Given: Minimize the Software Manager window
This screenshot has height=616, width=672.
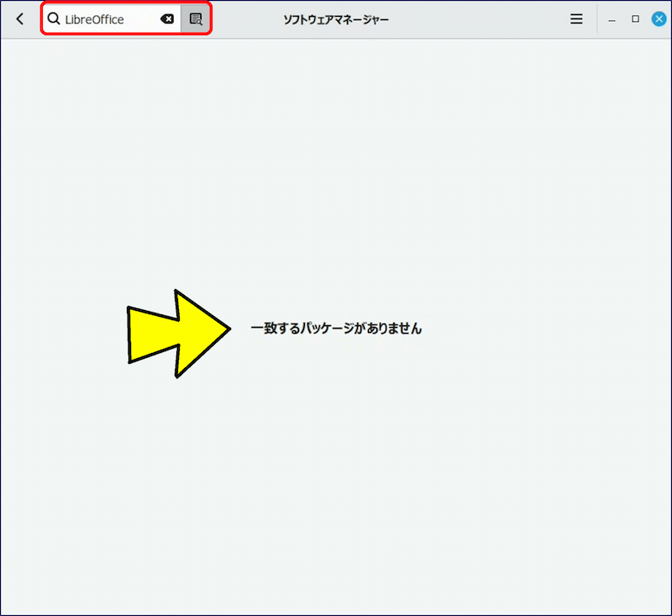Looking at the screenshot, I should tap(612, 18).
